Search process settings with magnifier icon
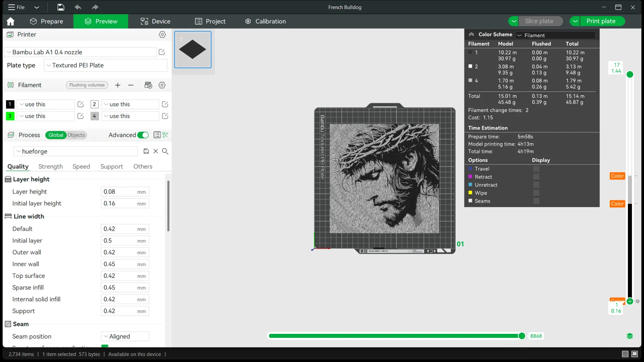This screenshot has width=644, height=362. point(165,151)
